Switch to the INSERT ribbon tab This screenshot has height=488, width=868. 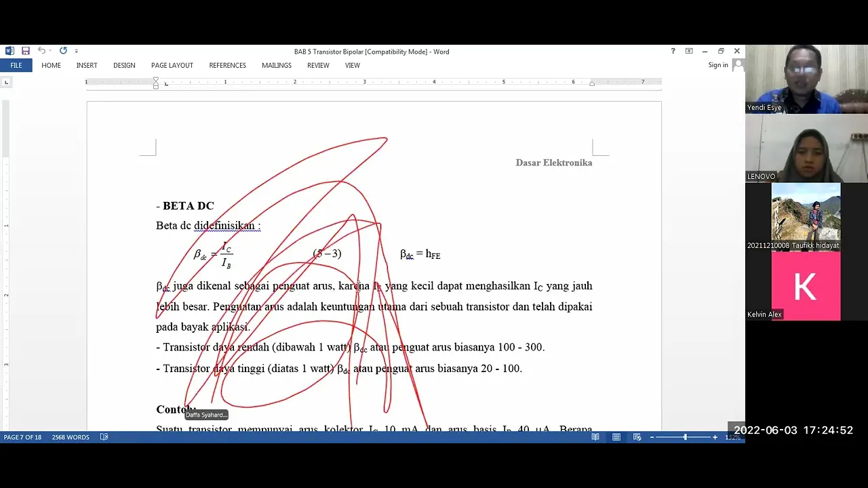87,66
